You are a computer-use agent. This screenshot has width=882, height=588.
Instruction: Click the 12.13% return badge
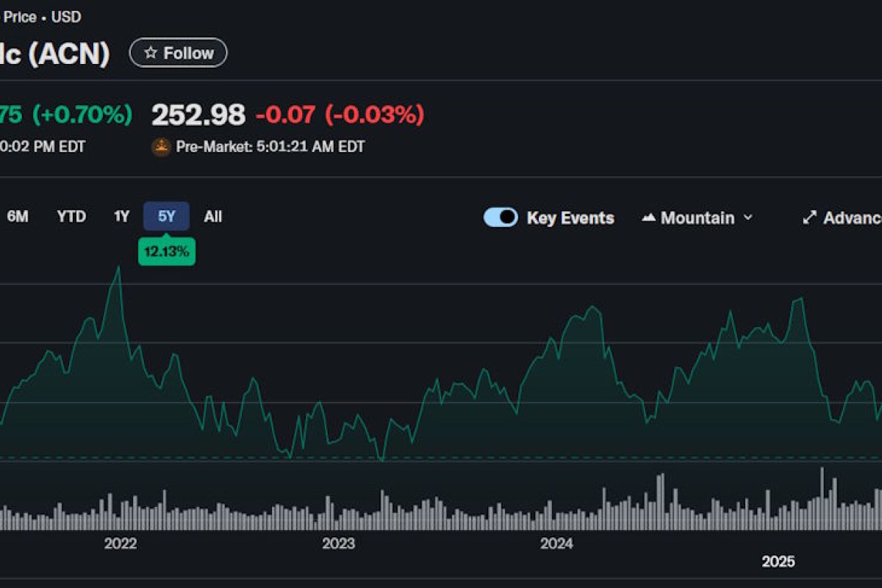[x=167, y=251]
